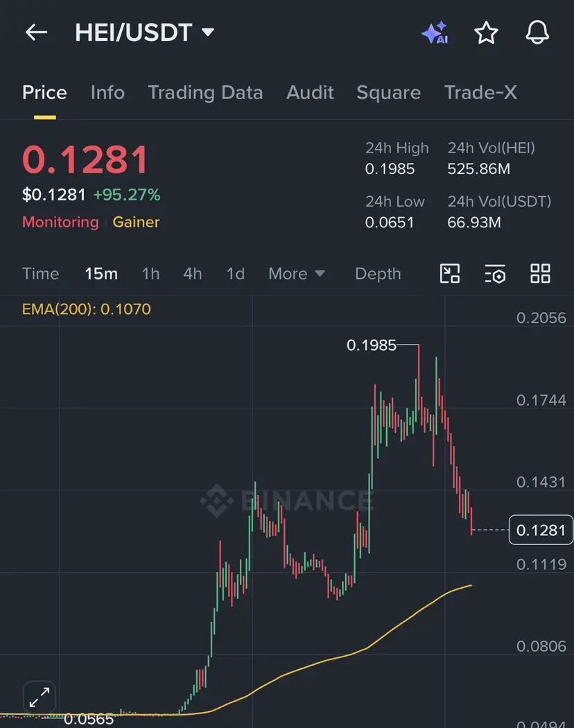Set a price alert with bell icon
This screenshot has width=574, height=728.
click(x=537, y=33)
